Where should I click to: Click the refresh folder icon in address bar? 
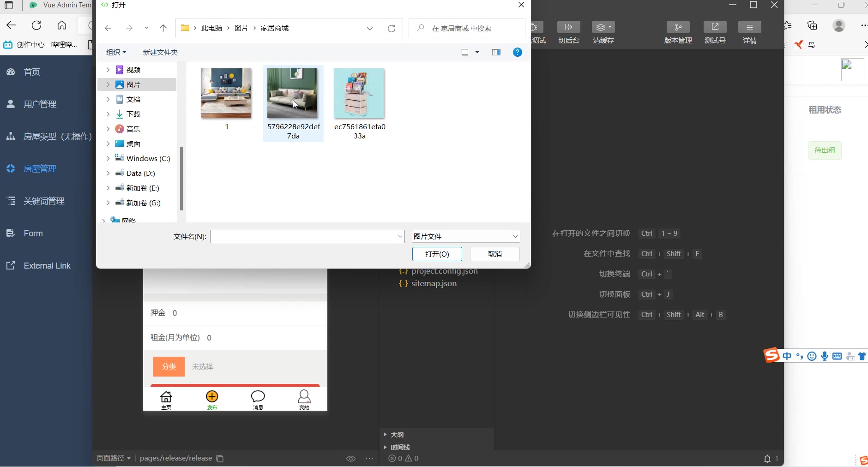click(x=392, y=28)
